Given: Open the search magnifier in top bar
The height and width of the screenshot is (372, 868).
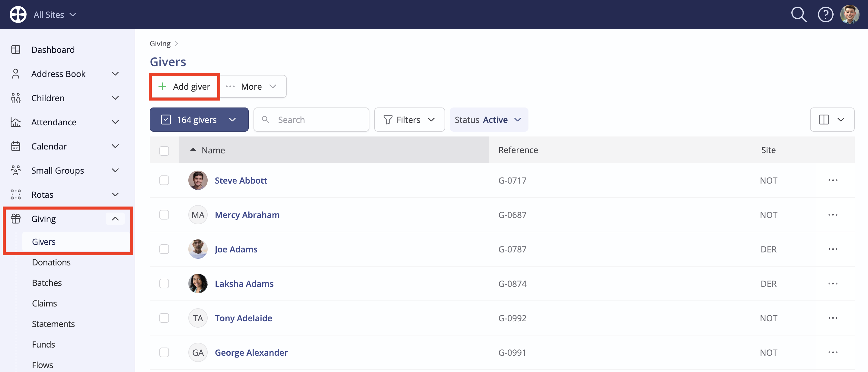Looking at the screenshot, I should click(x=799, y=14).
